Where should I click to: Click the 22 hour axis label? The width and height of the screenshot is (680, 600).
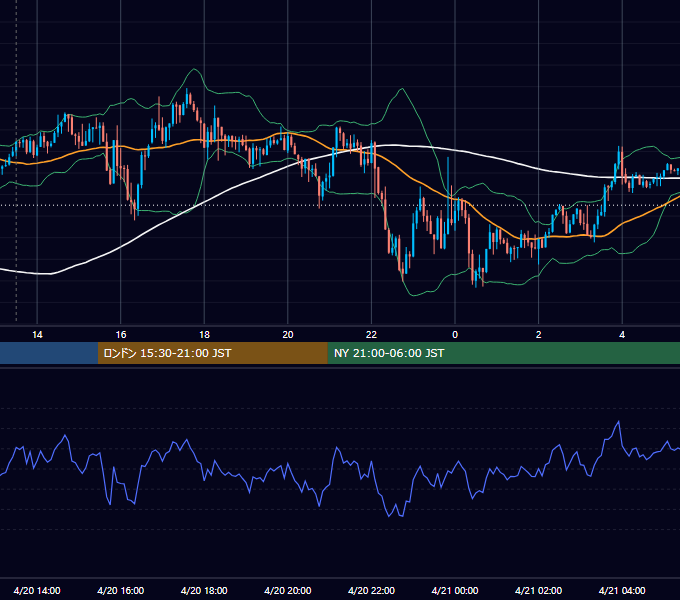coord(371,335)
